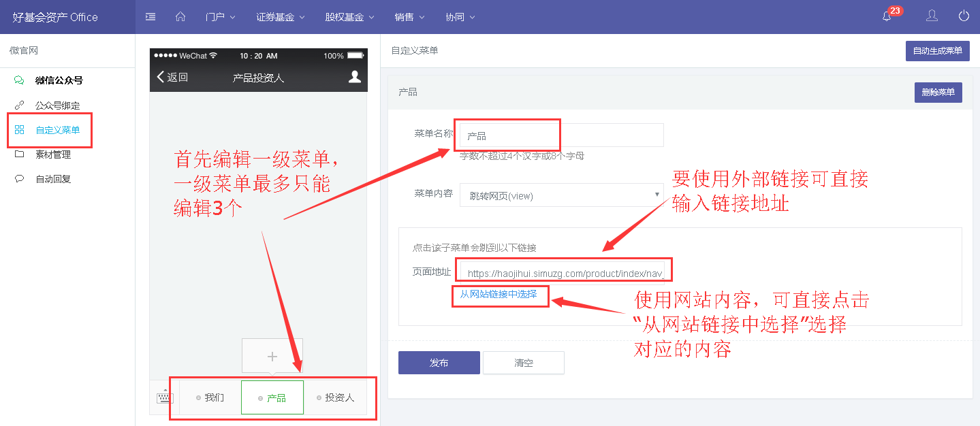Toggle the sidebar collapse icon next to home
The image size is (980, 426).
point(150,16)
